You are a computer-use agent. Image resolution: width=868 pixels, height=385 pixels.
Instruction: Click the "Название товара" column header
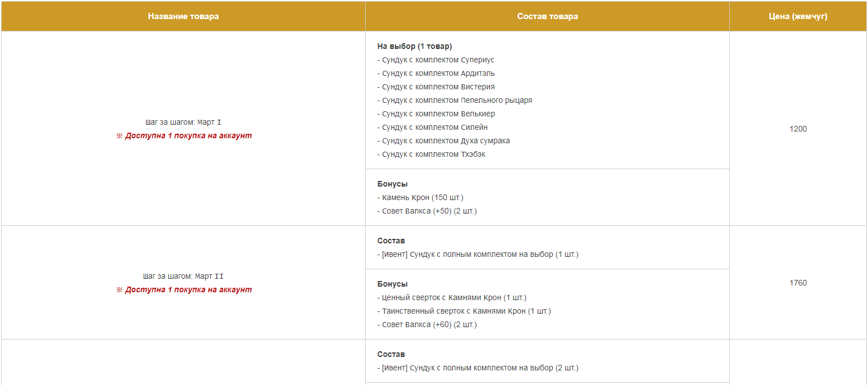[x=183, y=16]
